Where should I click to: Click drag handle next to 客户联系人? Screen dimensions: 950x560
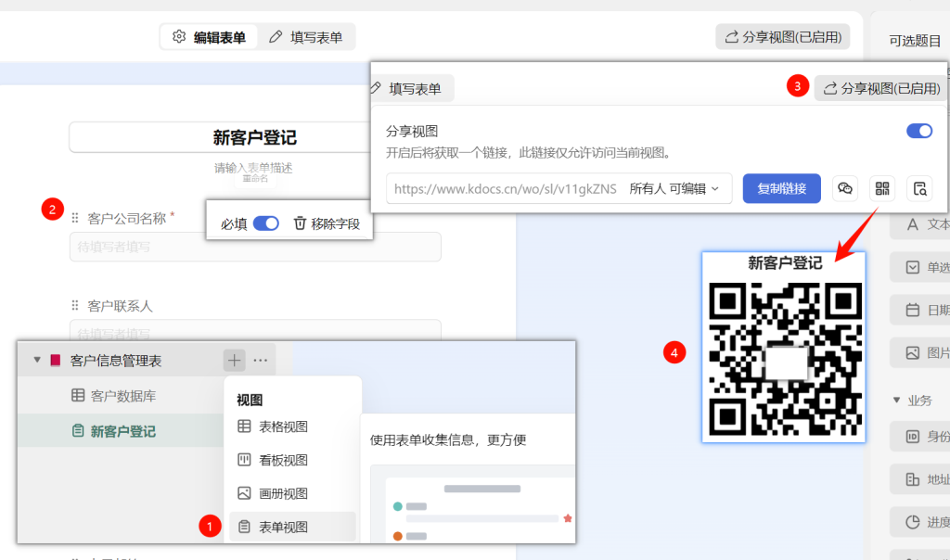point(75,306)
